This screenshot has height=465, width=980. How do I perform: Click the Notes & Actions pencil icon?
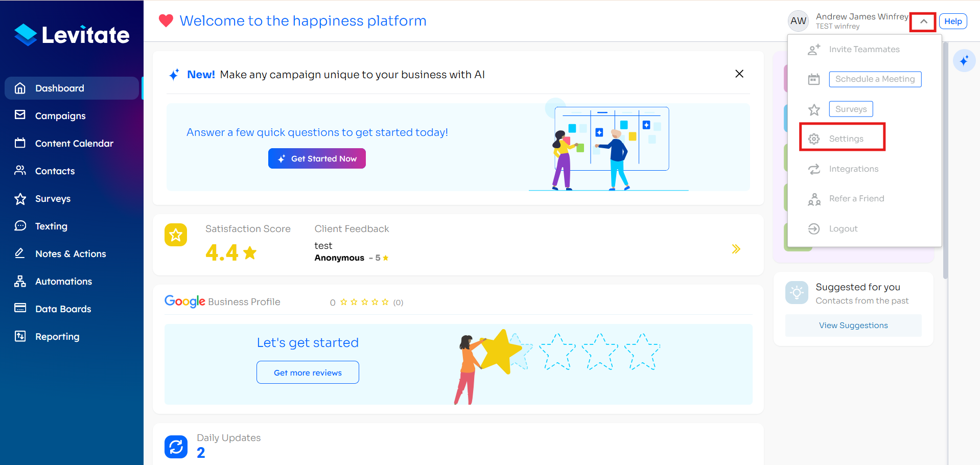pos(20,253)
